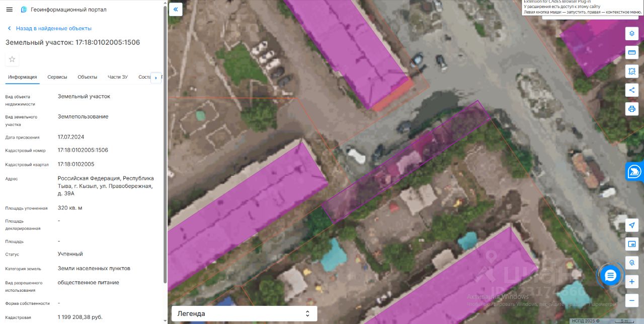The image size is (644, 324).
Task: Zoom out with the minus button
Action: (632, 301)
